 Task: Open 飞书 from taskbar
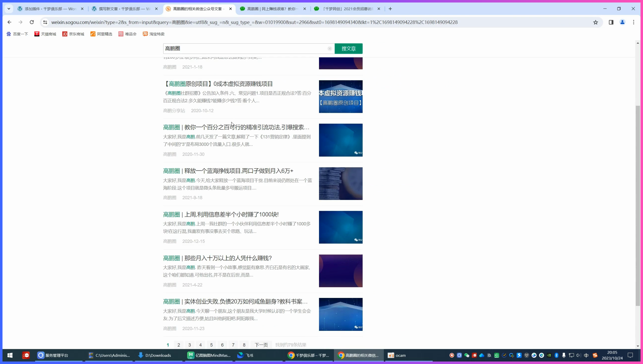(x=259, y=355)
